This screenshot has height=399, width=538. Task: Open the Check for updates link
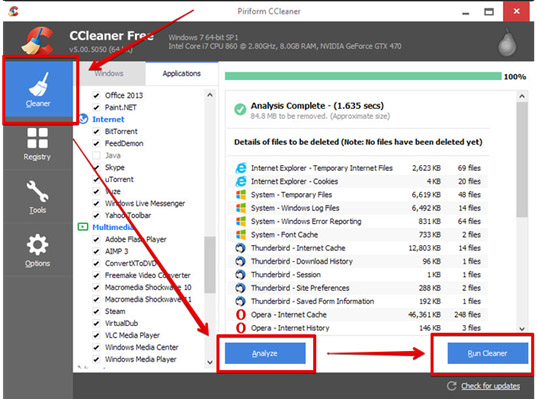pos(490,386)
